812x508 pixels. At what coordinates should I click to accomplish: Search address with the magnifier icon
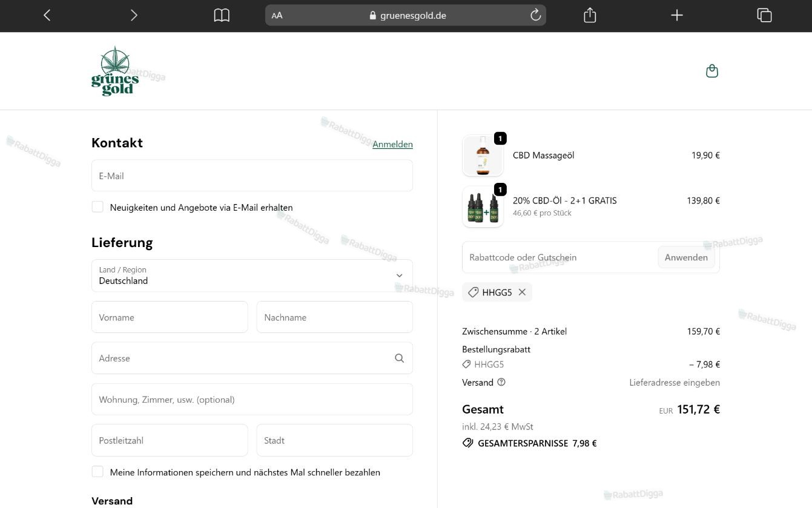point(399,358)
